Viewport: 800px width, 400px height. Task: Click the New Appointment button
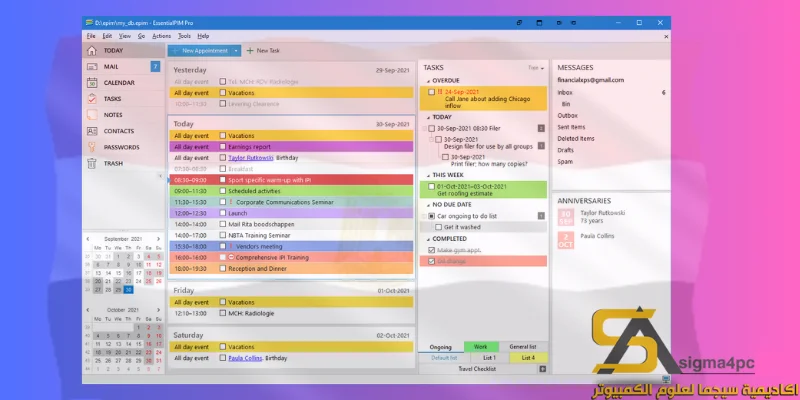click(x=199, y=51)
